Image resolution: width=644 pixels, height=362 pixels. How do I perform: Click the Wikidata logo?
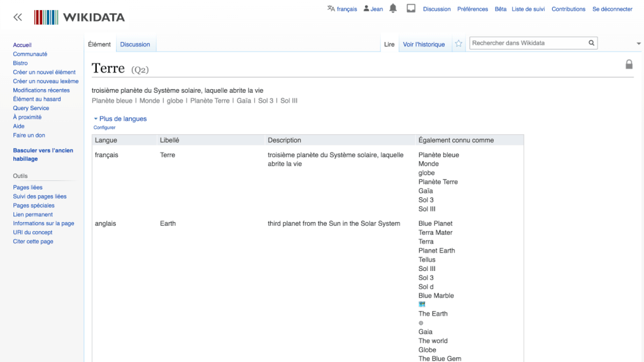(x=80, y=17)
